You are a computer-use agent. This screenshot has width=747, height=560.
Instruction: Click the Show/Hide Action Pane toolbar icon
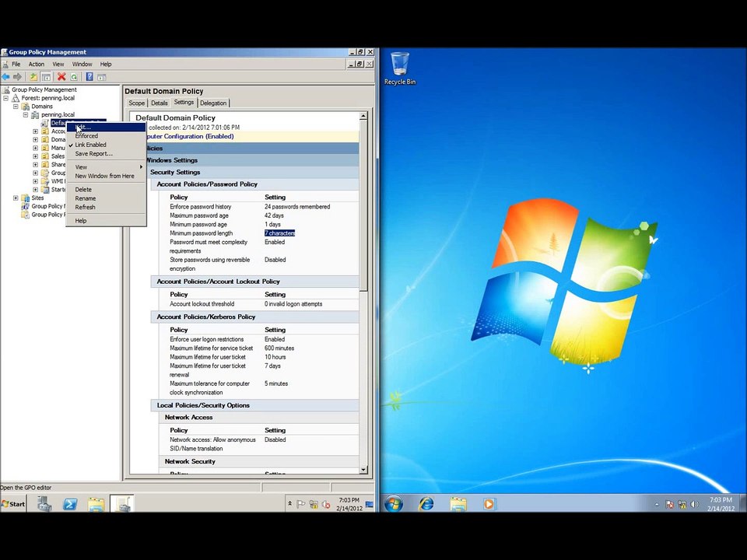point(101,77)
